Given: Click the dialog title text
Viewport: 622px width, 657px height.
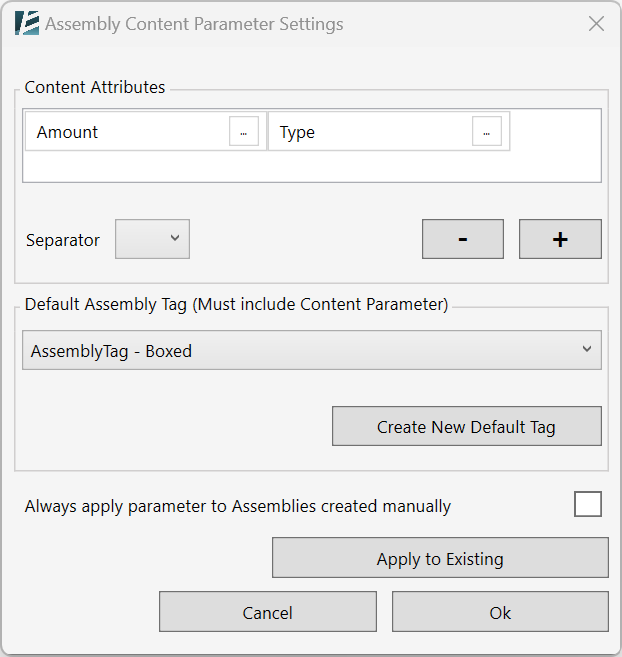Looking at the screenshot, I should [194, 24].
